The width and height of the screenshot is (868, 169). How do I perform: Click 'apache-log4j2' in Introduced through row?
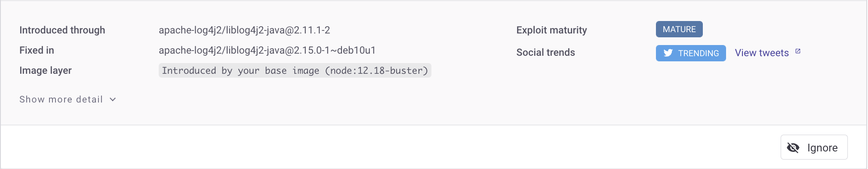(190, 30)
